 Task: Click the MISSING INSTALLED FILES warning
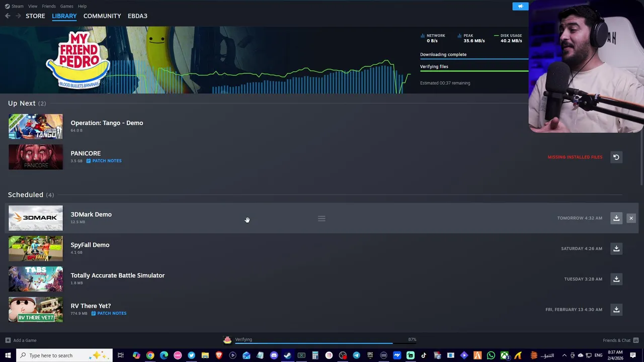coord(575,157)
